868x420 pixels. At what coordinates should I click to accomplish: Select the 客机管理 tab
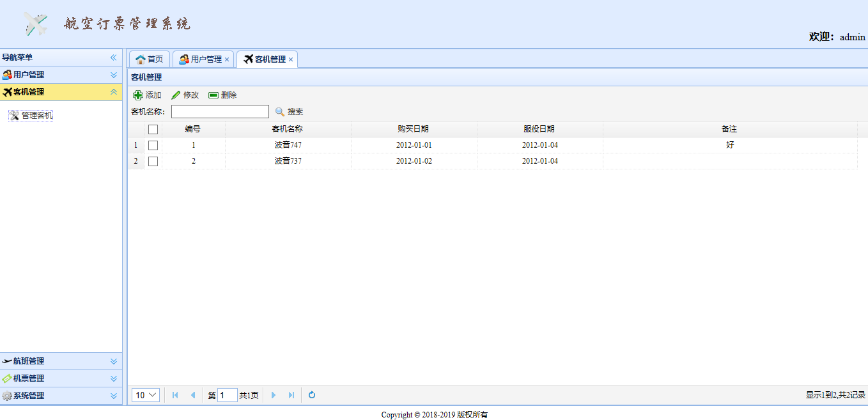267,59
